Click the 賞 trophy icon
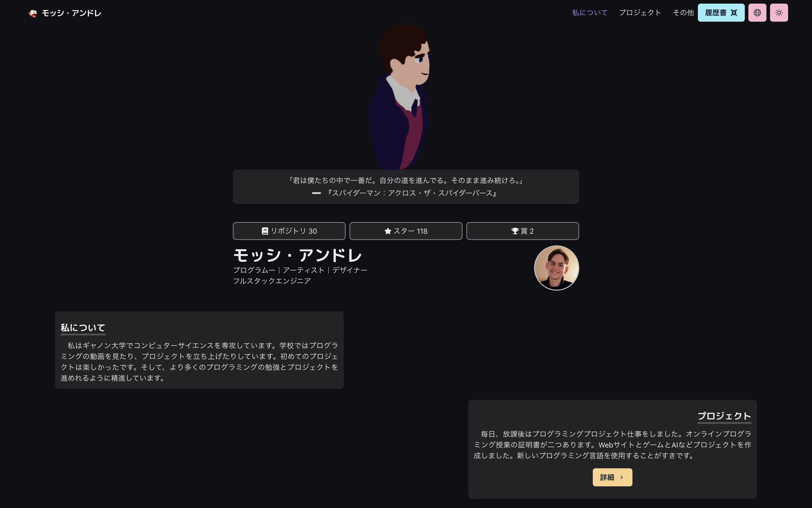The width and height of the screenshot is (812, 508). pos(515,231)
